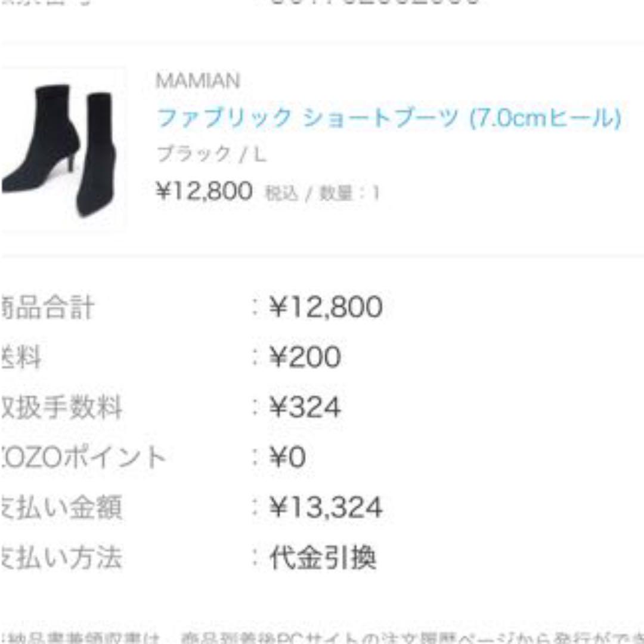The height and width of the screenshot is (644, 644).
Task: Open the black short boots product thumbnail
Action: 63,150
